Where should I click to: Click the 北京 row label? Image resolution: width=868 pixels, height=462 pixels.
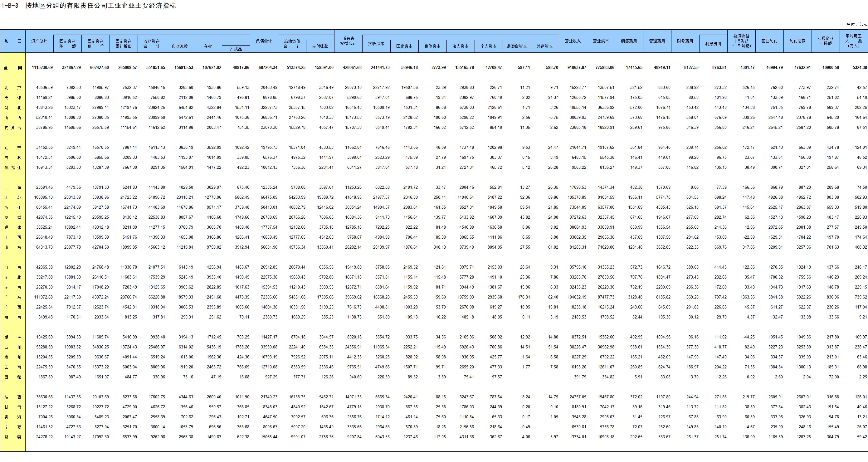coord(13,88)
